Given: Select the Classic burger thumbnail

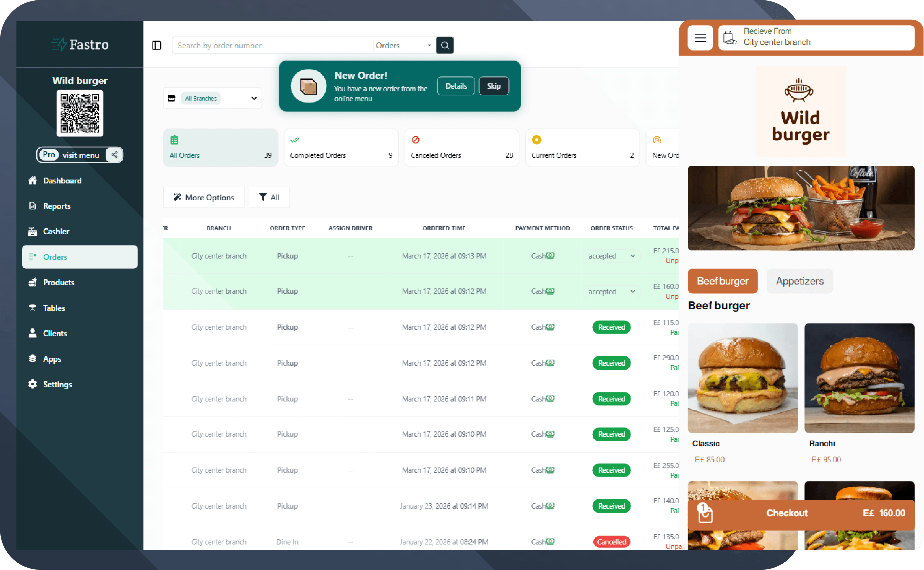Looking at the screenshot, I should 742,378.
